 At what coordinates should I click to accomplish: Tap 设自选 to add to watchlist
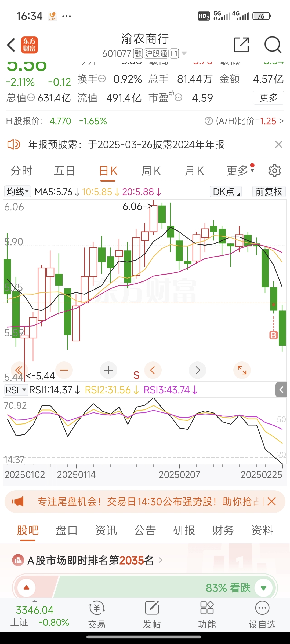[x=262, y=614]
